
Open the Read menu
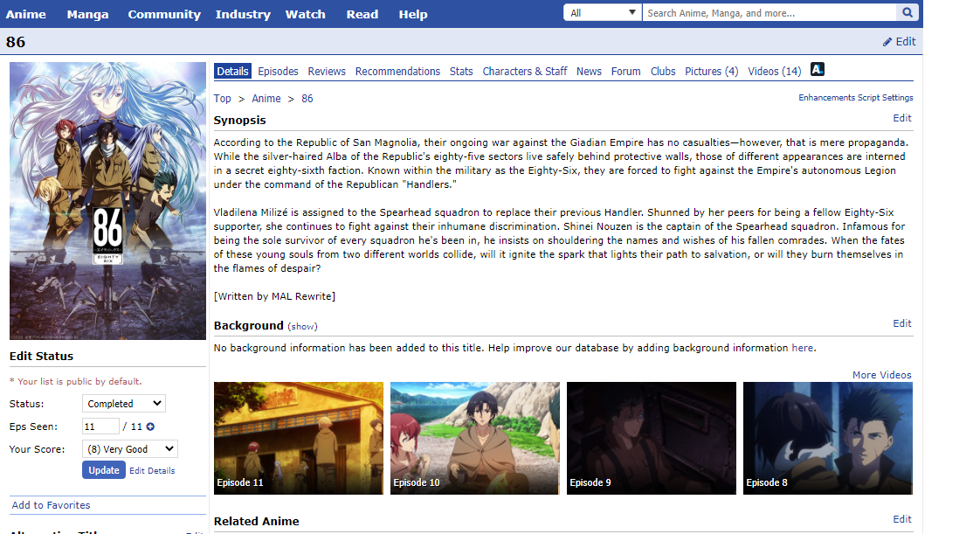click(x=362, y=14)
